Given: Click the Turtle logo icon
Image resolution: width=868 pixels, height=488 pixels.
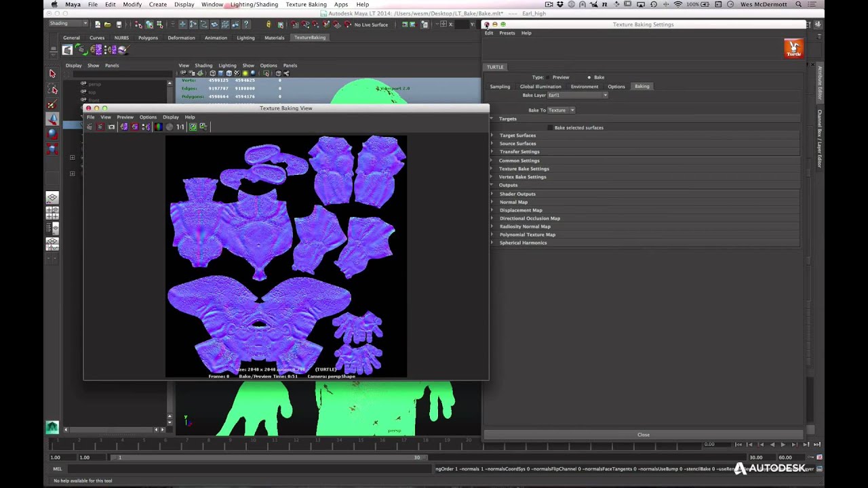Looking at the screenshot, I should (793, 48).
